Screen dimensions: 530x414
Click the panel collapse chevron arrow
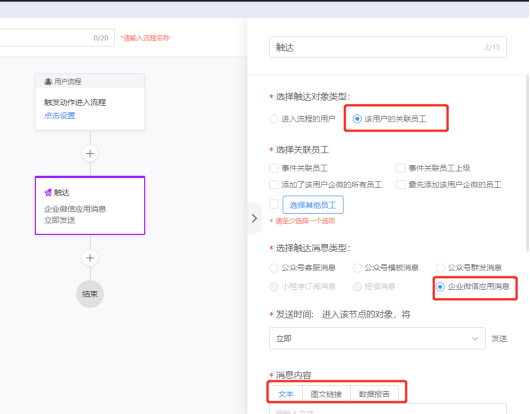[254, 218]
